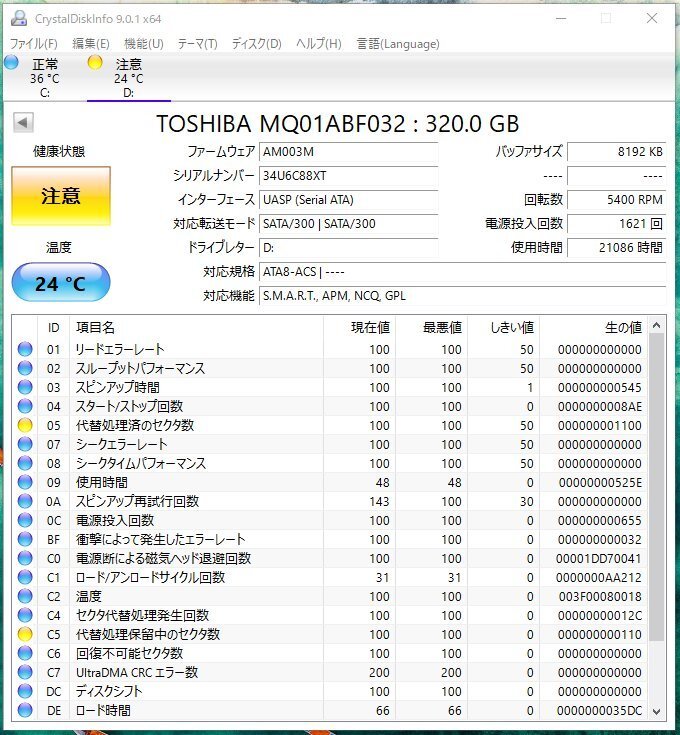
Task: Click the blue status icon for ID C7
Action: (x=25, y=672)
